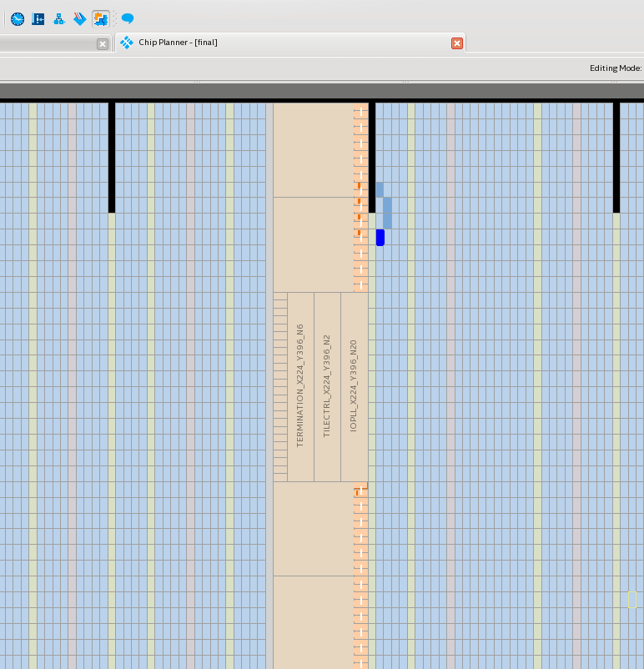Screen dimensions: 644x669
Task: Click the Chip Planner tab logo icon
Action: click(x=127, y=43)
